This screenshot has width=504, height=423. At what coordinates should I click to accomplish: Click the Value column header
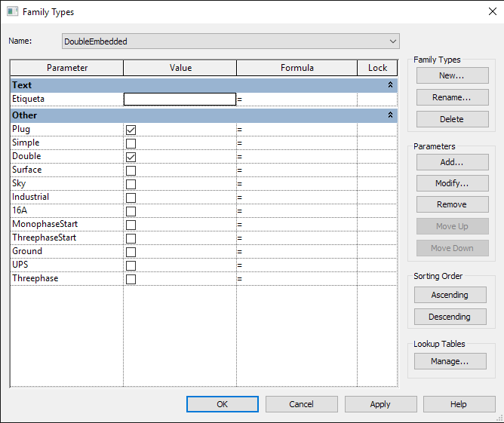point(180,68)
